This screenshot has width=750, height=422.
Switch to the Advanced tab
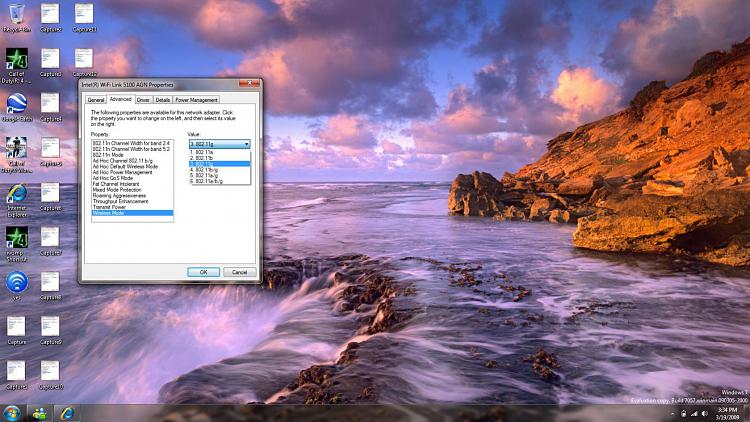tap(120, 99)
